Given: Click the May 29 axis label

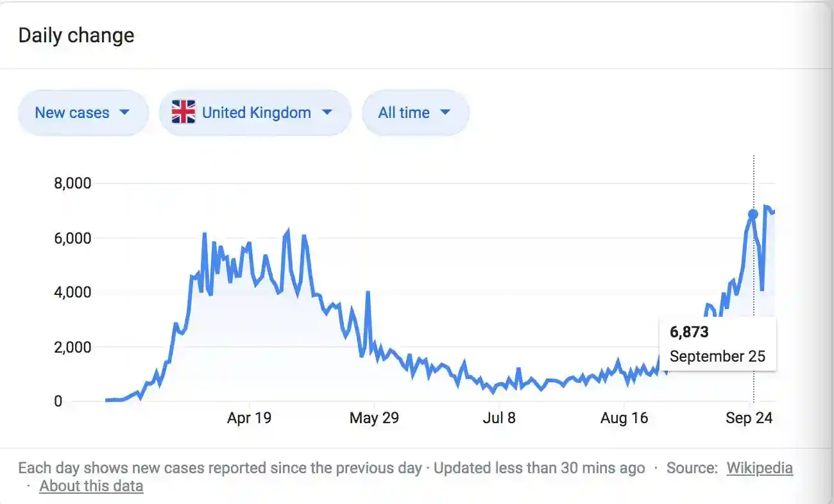Looking at the screenshot, I should click(x=374, y=418).
